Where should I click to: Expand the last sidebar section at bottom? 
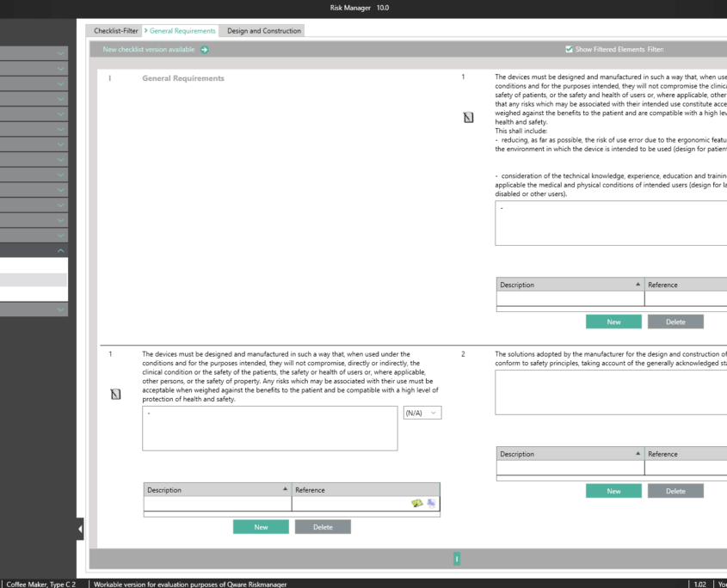(60, 309)
